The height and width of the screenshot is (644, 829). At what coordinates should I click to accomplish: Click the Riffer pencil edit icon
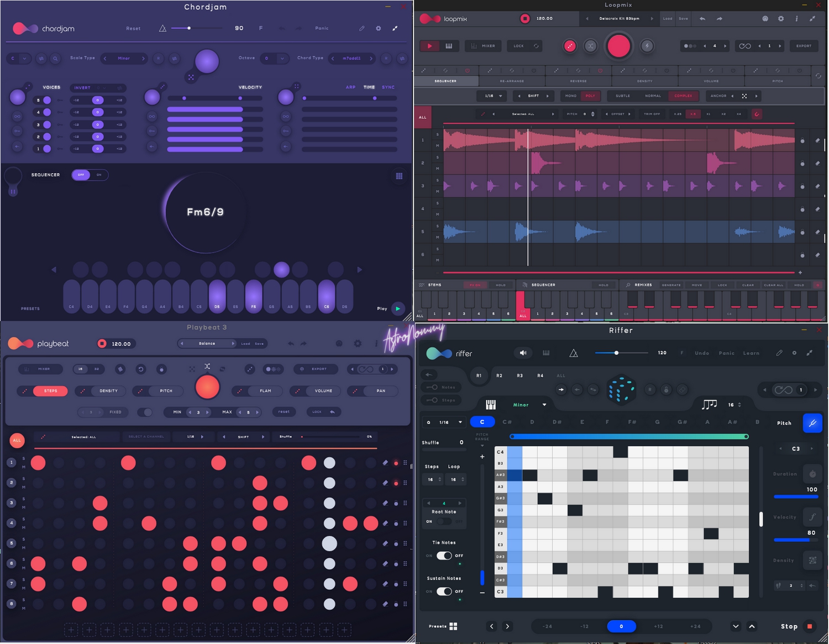tap(779, 353)
